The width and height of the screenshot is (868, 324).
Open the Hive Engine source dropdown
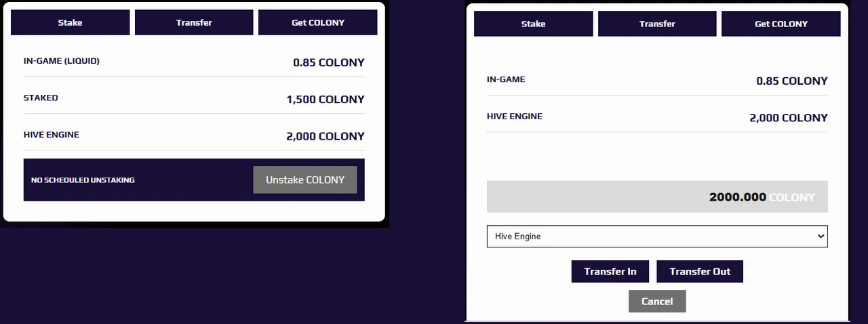[x=657, y=237]
